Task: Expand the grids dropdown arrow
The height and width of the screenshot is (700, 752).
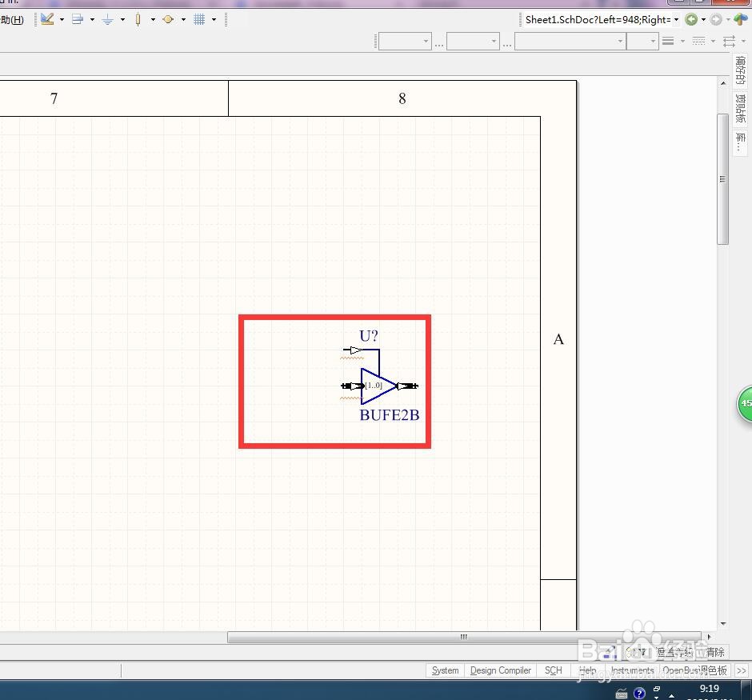Action: 214,20
